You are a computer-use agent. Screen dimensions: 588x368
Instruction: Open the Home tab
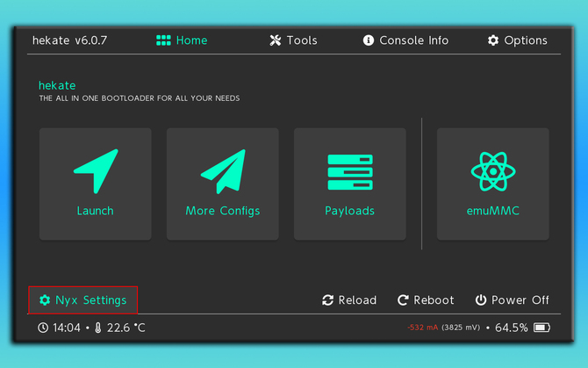tap(182, 40)
